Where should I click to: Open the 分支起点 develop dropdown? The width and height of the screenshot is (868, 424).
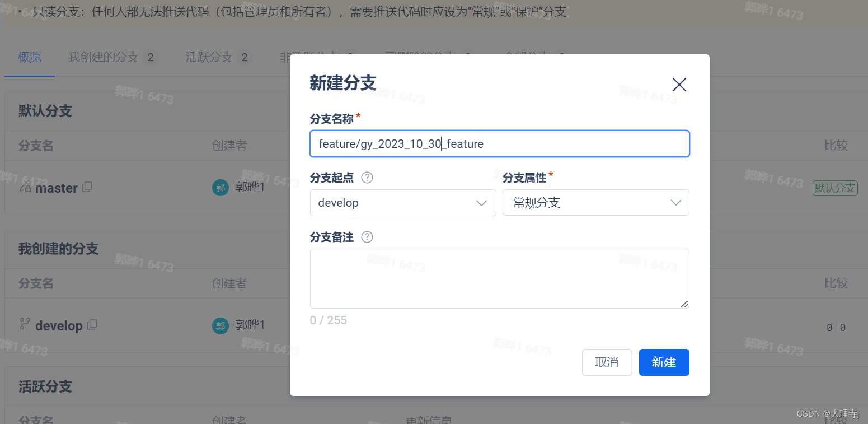point(403,203)
